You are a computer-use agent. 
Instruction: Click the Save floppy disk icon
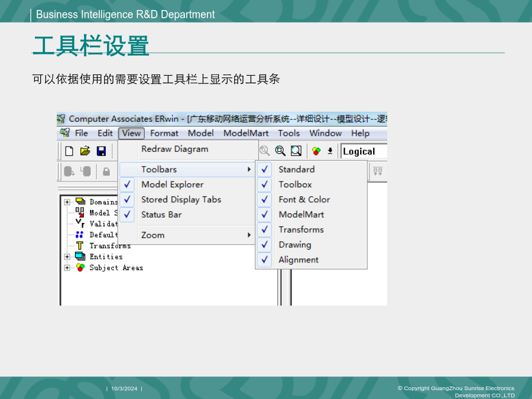pos(101,151)
